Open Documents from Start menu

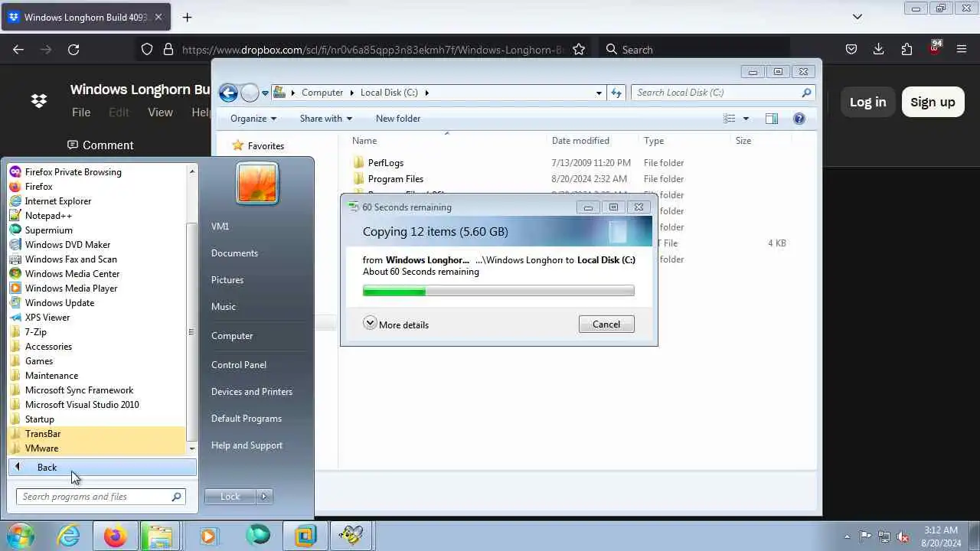[234, 253]
